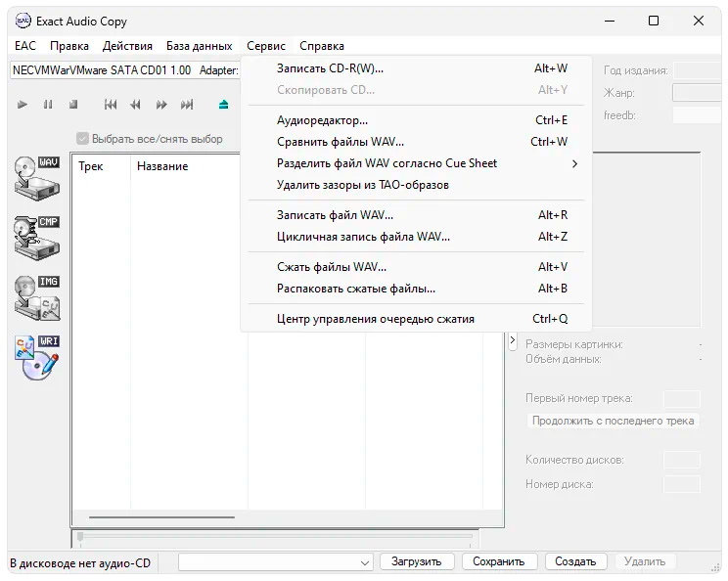Click the IMG copy image icon

[x=36, y=297]
